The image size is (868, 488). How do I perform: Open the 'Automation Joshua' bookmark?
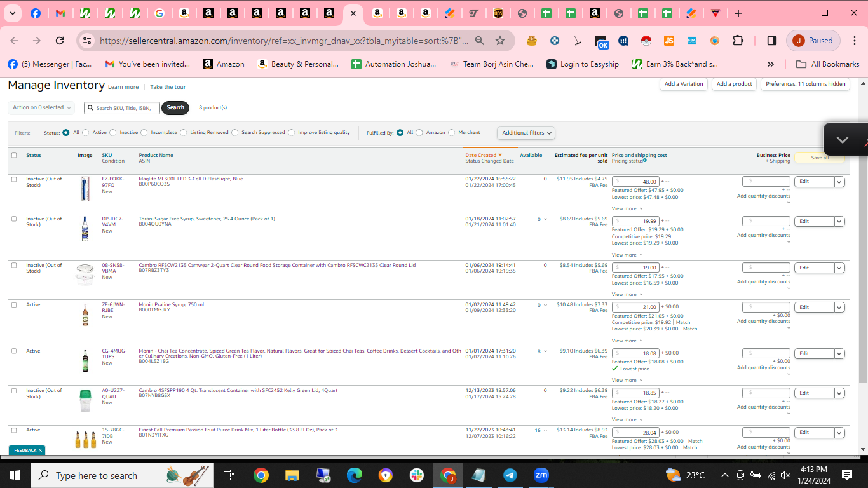click(394, 64)
